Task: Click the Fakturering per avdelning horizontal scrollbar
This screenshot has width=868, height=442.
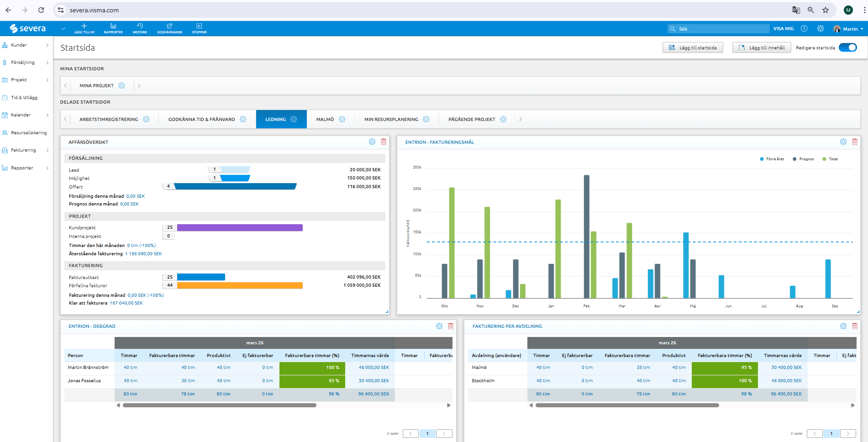Action: click(x=627, y=405)
